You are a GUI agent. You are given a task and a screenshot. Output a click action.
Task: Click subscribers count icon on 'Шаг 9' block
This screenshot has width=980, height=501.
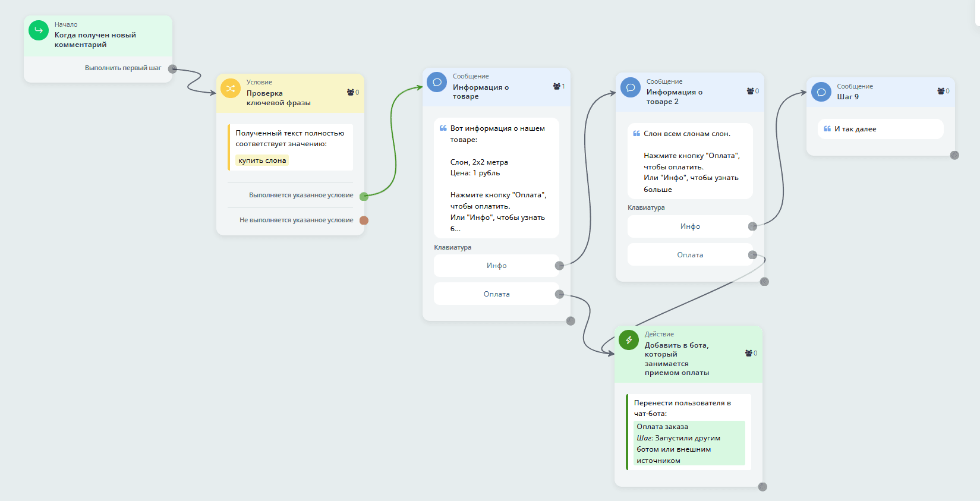click(941, 92)
